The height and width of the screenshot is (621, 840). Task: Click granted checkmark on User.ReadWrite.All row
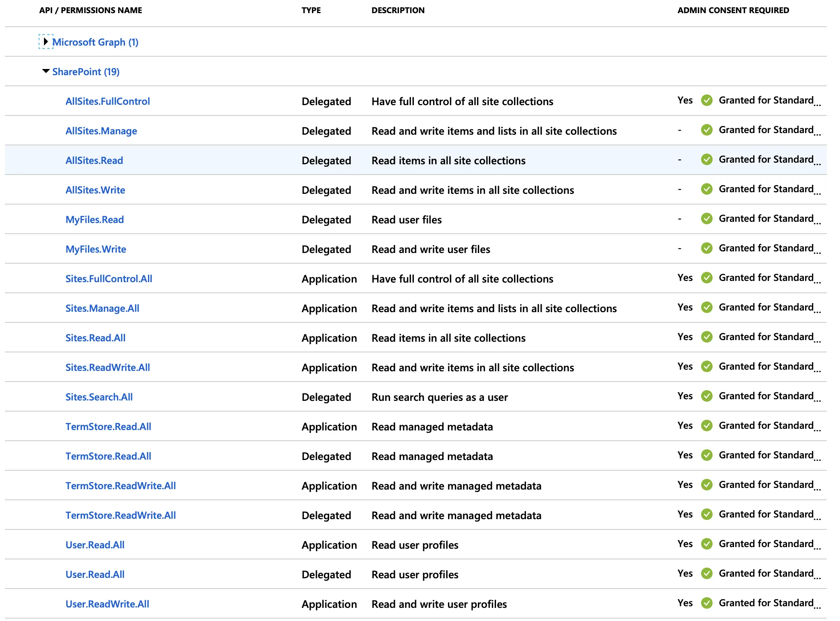(706, 603)
